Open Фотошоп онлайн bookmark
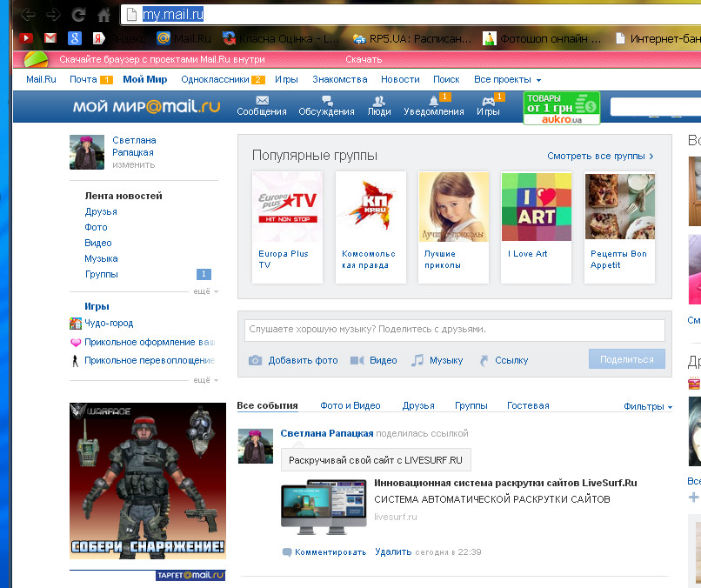 pos(543,39)
